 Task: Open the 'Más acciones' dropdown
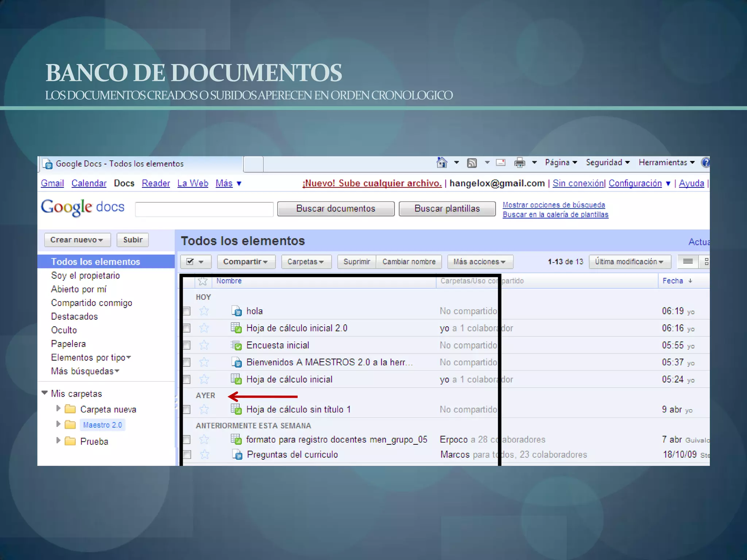480,262
